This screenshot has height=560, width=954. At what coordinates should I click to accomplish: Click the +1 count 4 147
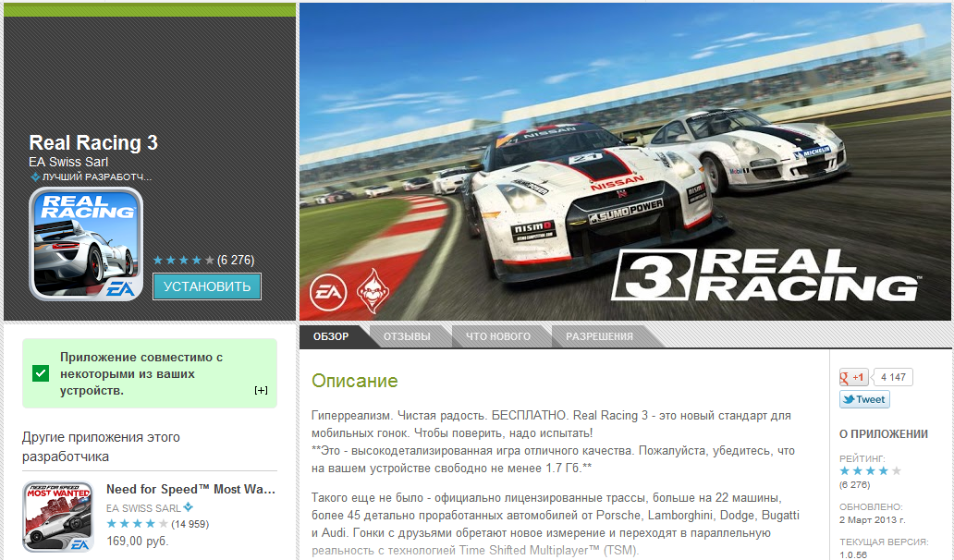tap(893, 377)
